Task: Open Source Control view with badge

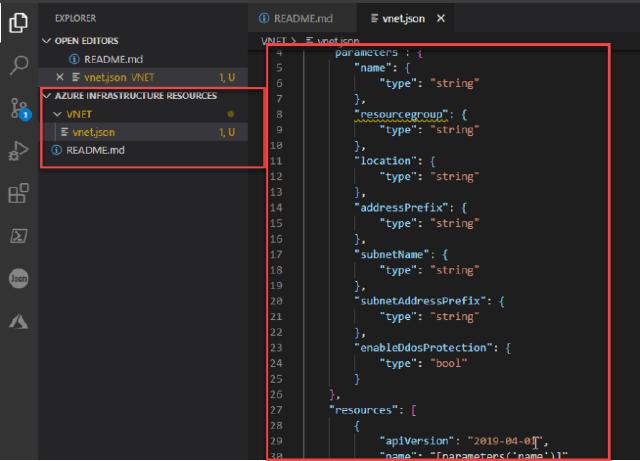Action: [18, 109]
